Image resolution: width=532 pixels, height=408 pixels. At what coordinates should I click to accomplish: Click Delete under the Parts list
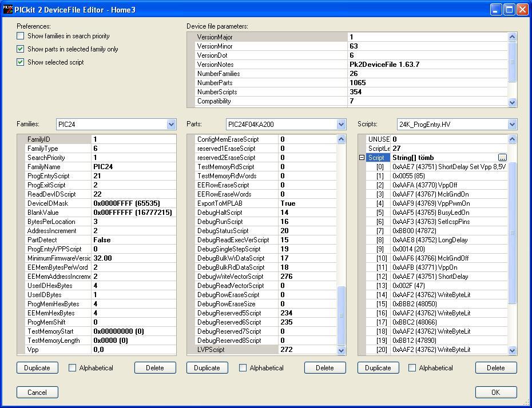click(x=325, y=367)
